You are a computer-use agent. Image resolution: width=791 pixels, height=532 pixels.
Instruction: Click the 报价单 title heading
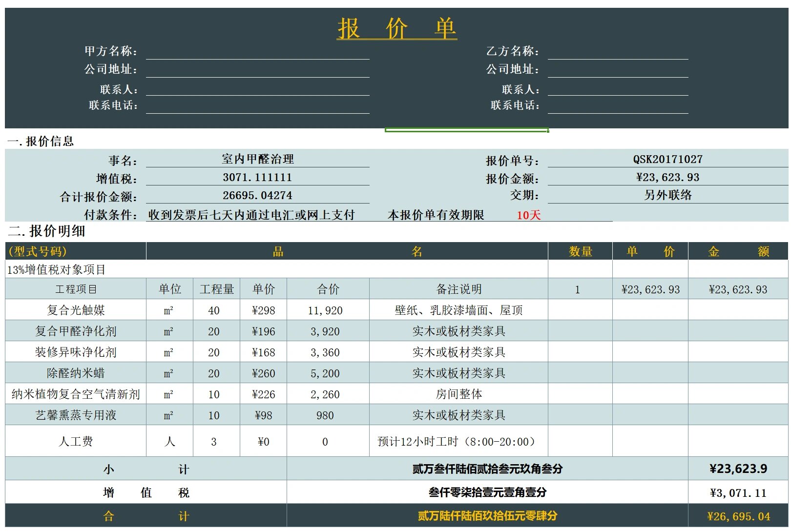point(396,28)
